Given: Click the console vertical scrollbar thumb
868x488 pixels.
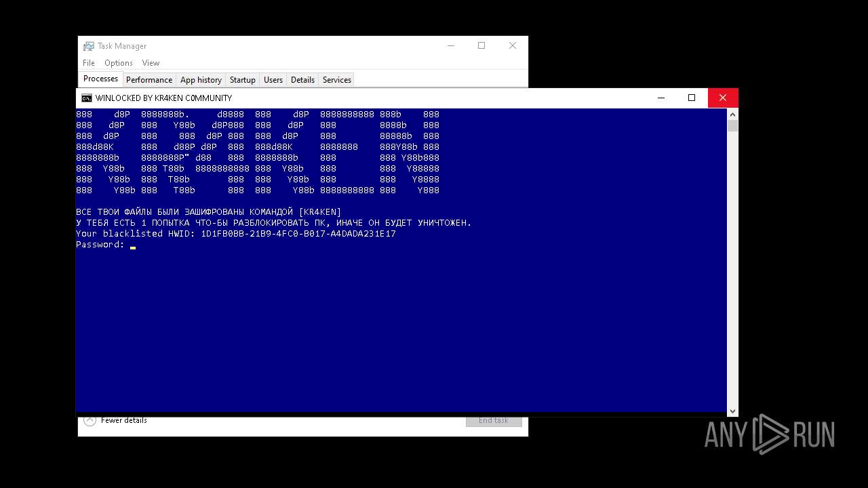Looking at the screenshot, I should pos(732,126).
